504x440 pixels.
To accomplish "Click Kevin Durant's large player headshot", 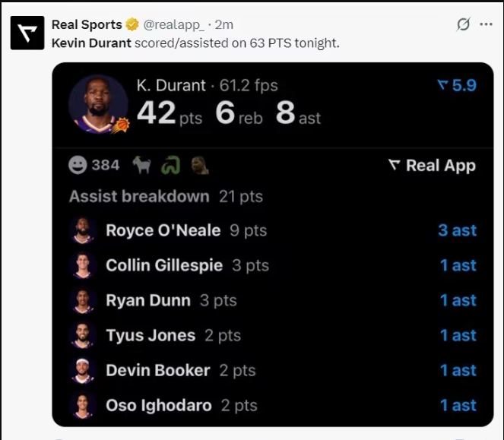I will 98,105.
